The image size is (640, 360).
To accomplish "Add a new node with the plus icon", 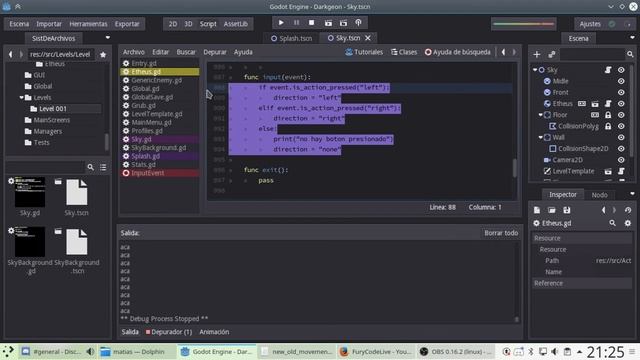I will (537, 54).
